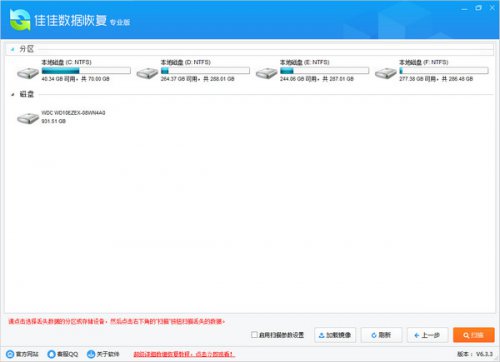Viewport: 500px width, 362px height.
Task: Select the local disk F drive icon
Action: 386,73
